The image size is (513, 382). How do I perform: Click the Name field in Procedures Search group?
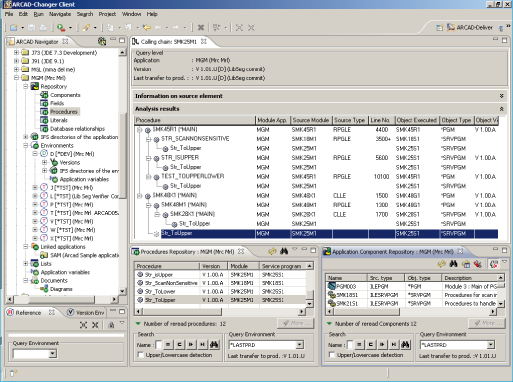(159, 345)
